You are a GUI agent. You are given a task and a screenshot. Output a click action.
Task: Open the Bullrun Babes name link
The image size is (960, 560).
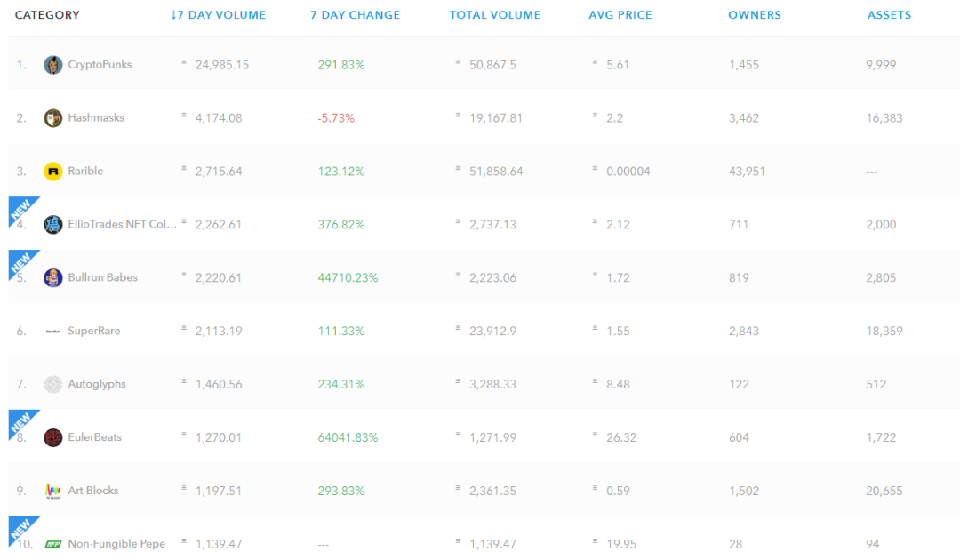[103, 278]
